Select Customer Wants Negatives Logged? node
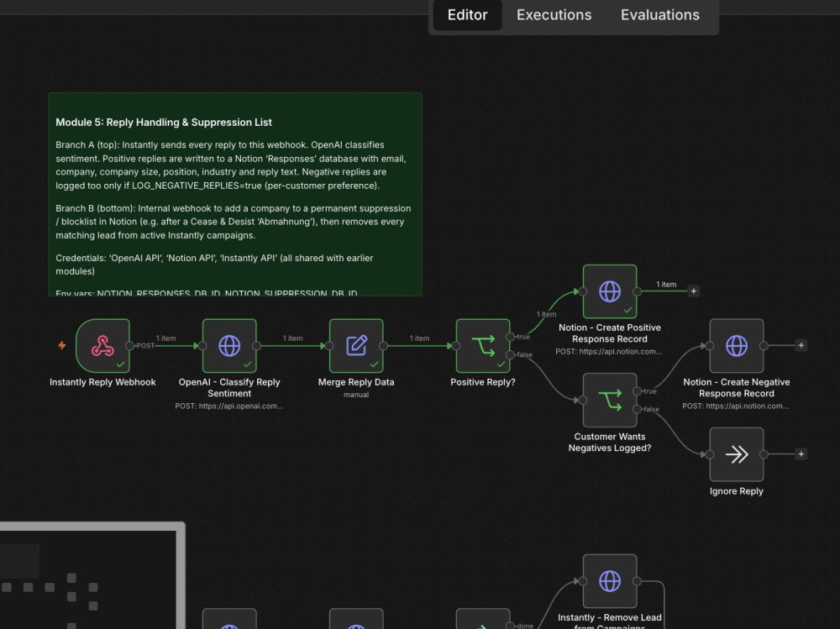 610,401
